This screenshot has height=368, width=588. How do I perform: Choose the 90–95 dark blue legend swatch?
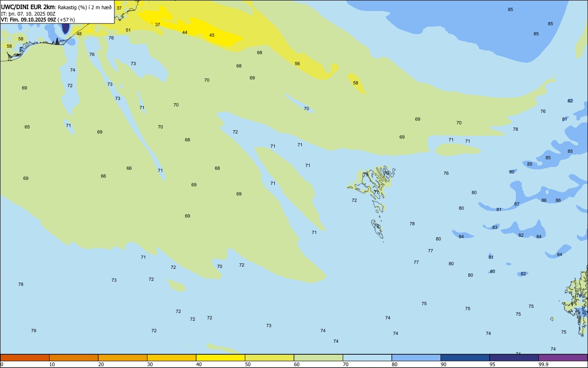pyautogui.click(x=465, y=357)
